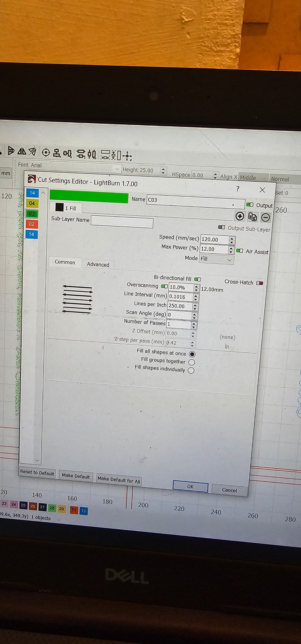Click the Make Default button
Viewport: 301px width, 644px height.
(x=76, y=476)
